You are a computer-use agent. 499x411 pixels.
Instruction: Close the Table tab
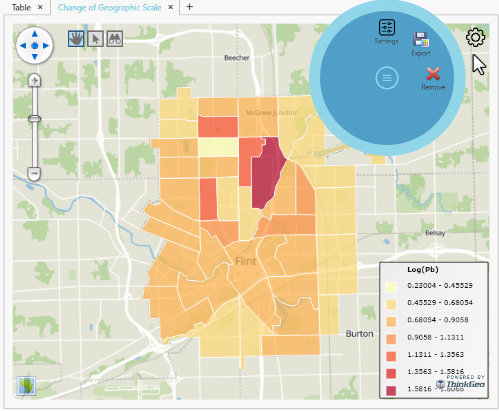[40, 7]
